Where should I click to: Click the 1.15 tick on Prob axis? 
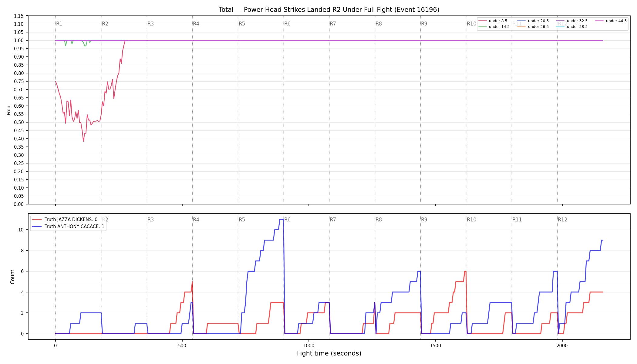[x=19, y=16]
